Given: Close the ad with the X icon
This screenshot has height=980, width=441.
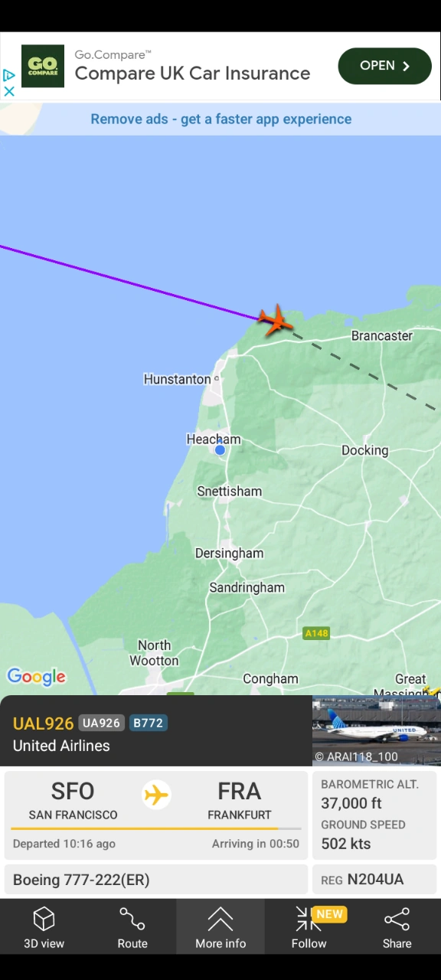Looking at the screenshot, I should 9,91.
